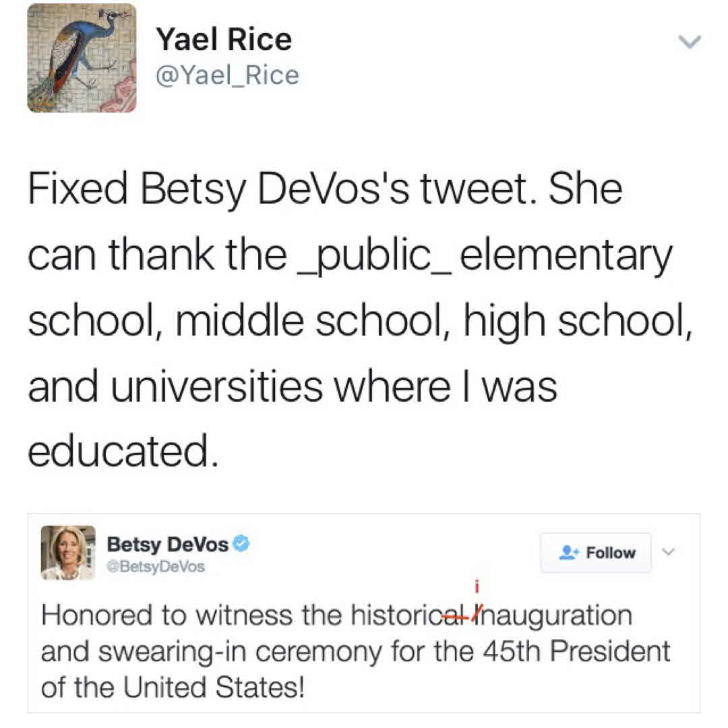The height and width of the screenshot is (728, 728).
Task: Click the word "inauguration" in quoted tweet
Action: point(553,616)
